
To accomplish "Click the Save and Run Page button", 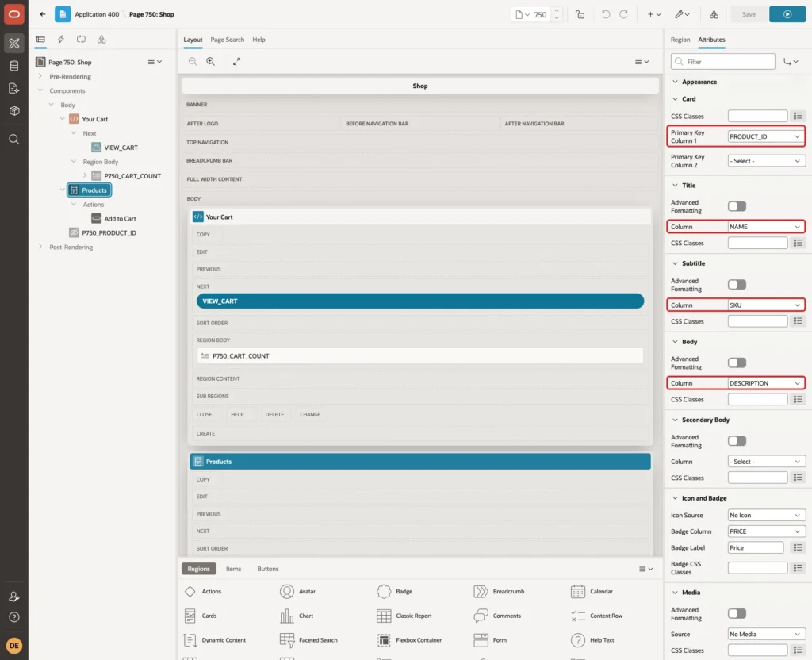I will [x=787, y=14].
